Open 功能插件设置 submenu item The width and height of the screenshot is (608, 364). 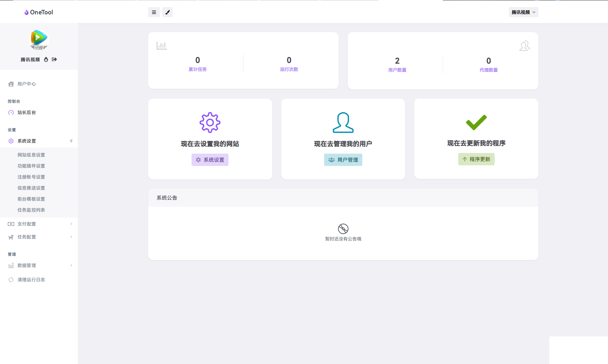[x=31, y=166]
